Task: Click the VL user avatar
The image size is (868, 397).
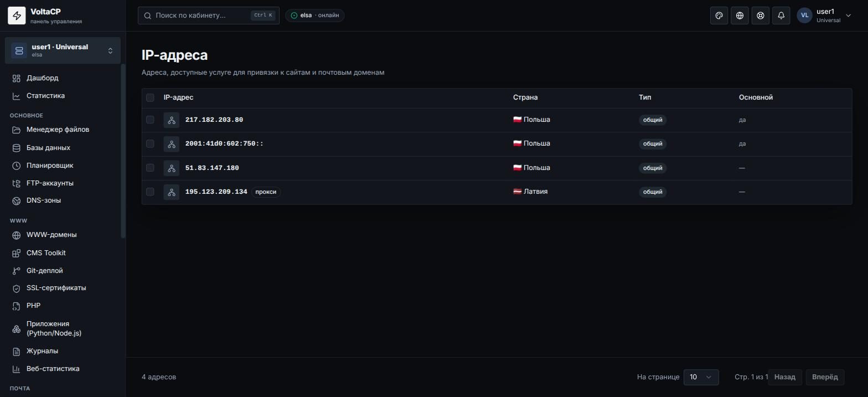Action: click(804, 16)
